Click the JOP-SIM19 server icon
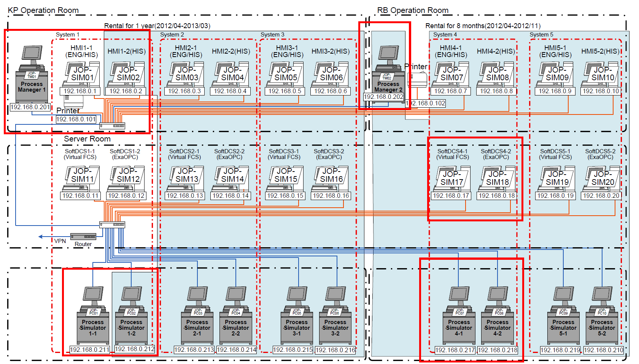This screenshot has height=364, width=639. coord(556,178)
